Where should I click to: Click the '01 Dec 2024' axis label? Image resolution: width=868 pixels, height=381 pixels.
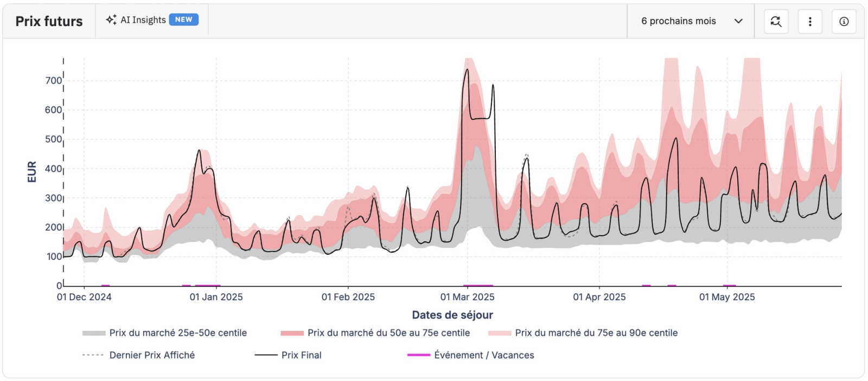pyautogui.click(x=84, y=297)
